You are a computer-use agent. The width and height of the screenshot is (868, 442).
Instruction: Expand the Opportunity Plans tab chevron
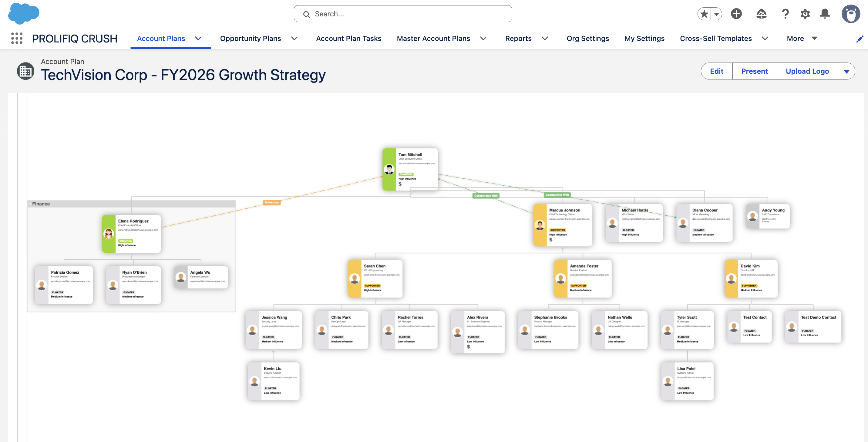[294, 39]
